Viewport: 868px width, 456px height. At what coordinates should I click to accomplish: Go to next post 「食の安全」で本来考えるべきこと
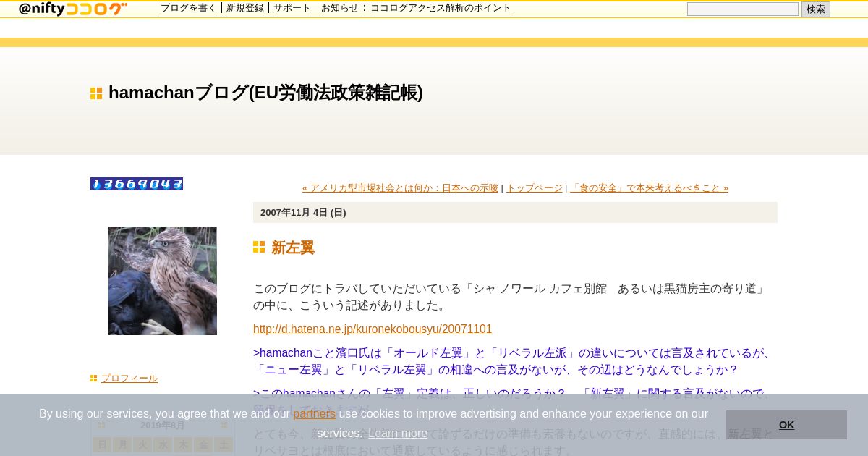coord(649,188)
